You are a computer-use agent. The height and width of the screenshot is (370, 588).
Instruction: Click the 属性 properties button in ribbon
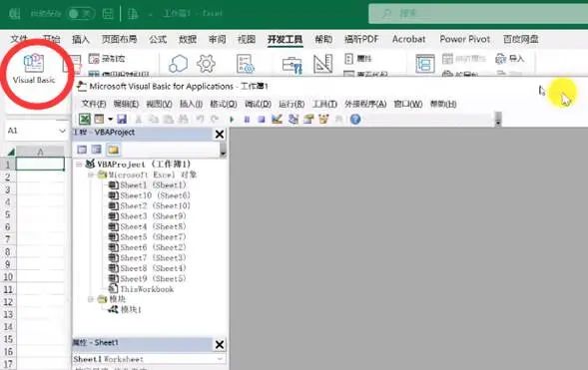point(357,59)
